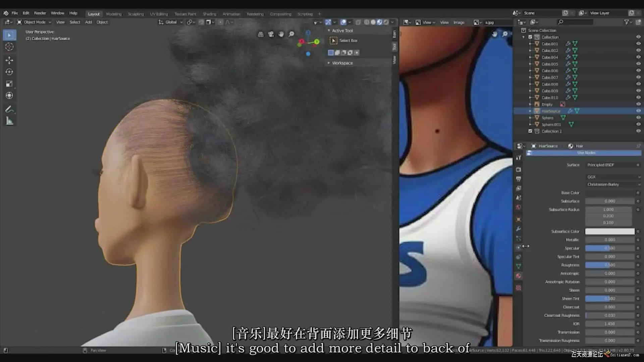This screenshot has height=362, width=644.
Task: Open the Global transform orientation dropdown
Action: 171,22
